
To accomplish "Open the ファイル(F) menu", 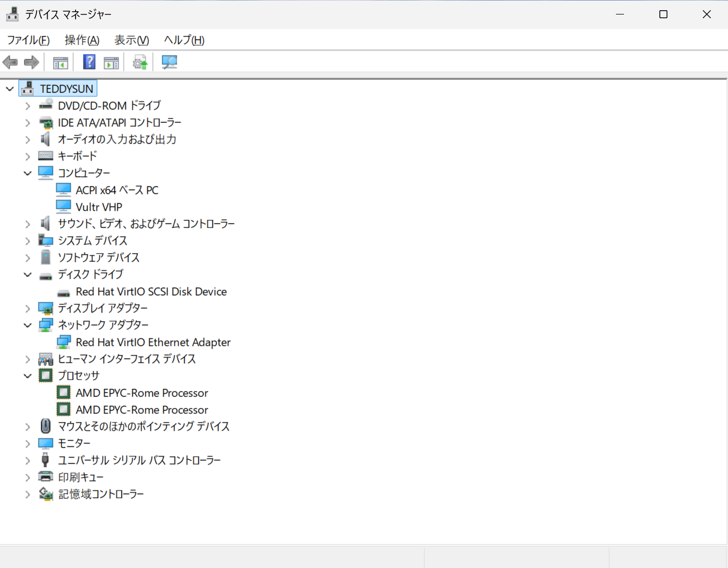I will coord(28,40).
